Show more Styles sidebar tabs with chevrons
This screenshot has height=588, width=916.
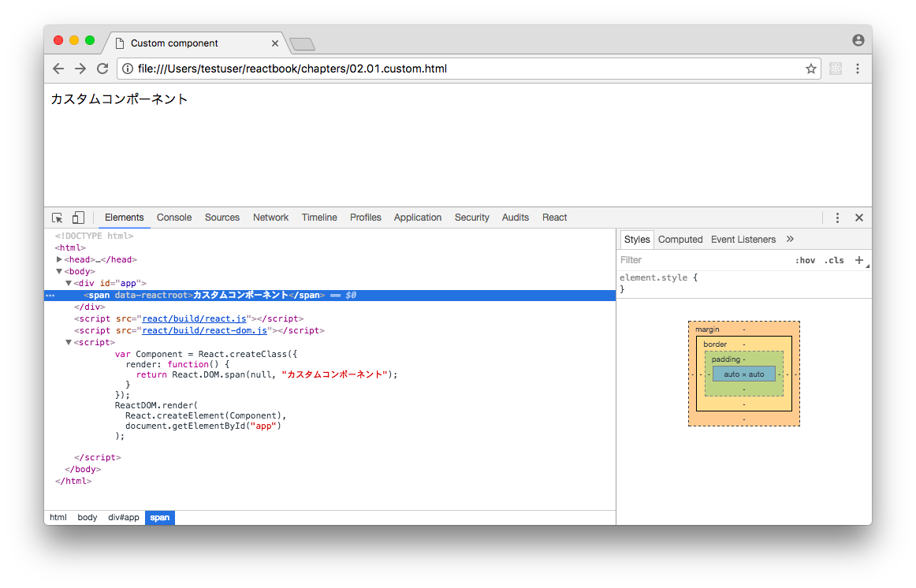791,240
